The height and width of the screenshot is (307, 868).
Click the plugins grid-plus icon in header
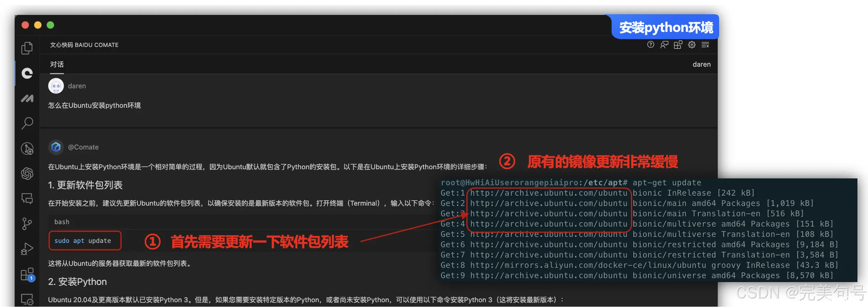(678, 45)
